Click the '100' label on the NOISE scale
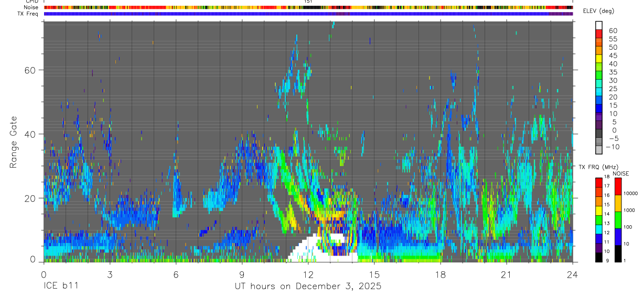This screenshot has height=297, width=644. 628,227
